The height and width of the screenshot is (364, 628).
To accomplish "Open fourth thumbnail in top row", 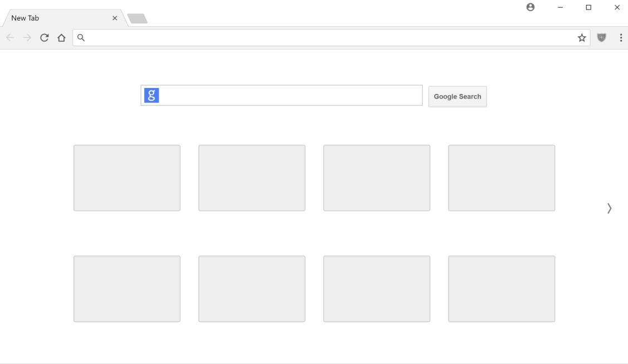I will click(x=502, y=178).
